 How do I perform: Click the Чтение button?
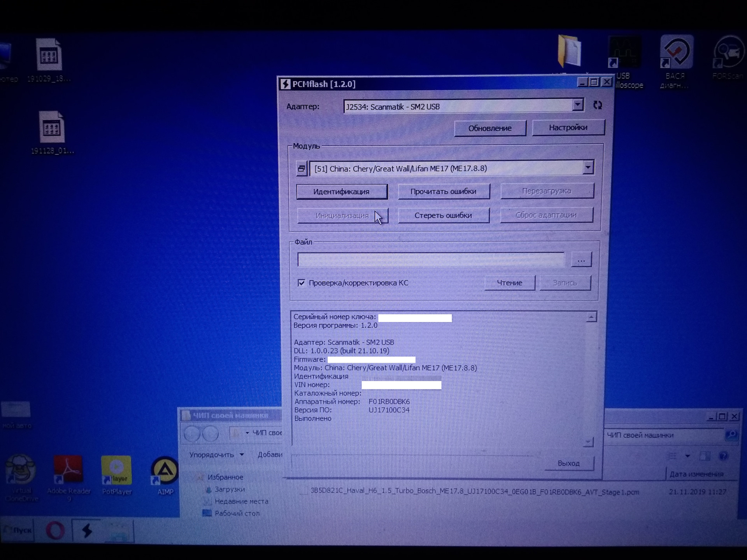(x=510, y=283)
